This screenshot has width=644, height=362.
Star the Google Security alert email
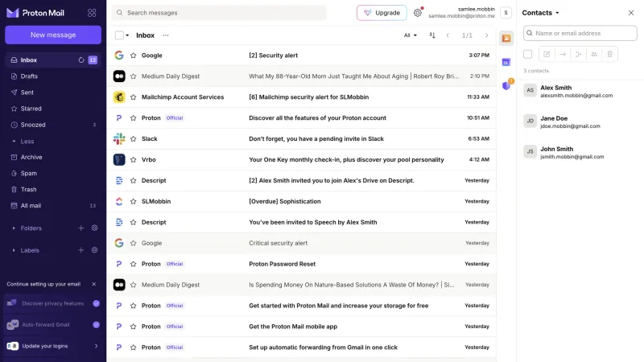(x=133, y=56)
